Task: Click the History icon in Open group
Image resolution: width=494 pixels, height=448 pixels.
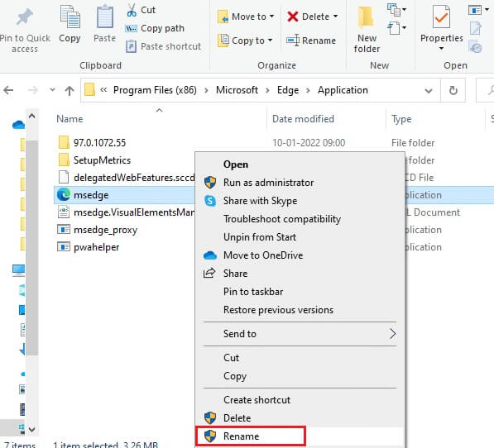Action: 476,47
